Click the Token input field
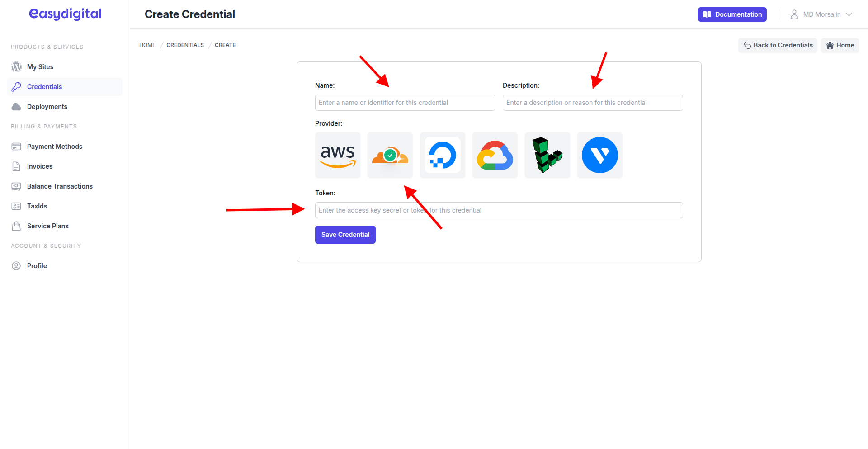This screenshot has height=449, width=868. point(499,210)
